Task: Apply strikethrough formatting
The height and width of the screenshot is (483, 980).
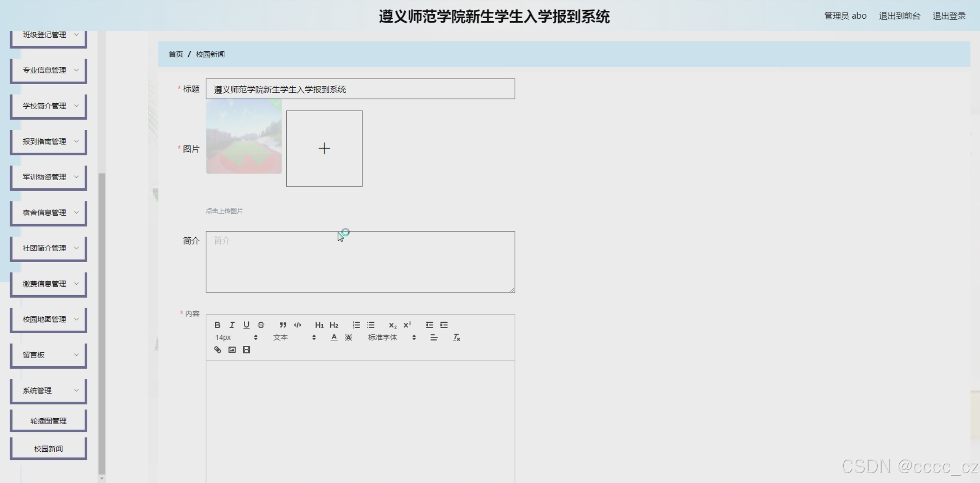Action: [x=261, y=325]
